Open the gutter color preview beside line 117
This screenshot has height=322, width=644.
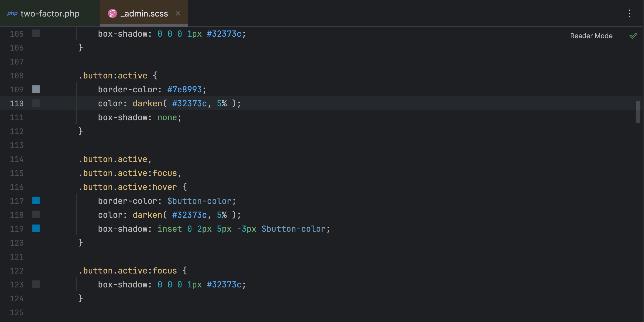(36, 201)
